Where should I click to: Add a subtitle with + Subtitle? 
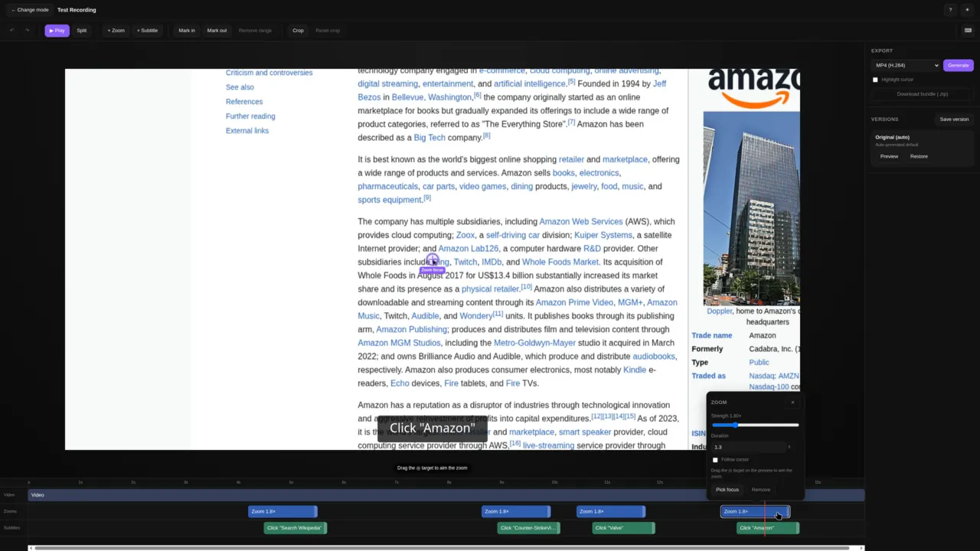pos(147,31)
